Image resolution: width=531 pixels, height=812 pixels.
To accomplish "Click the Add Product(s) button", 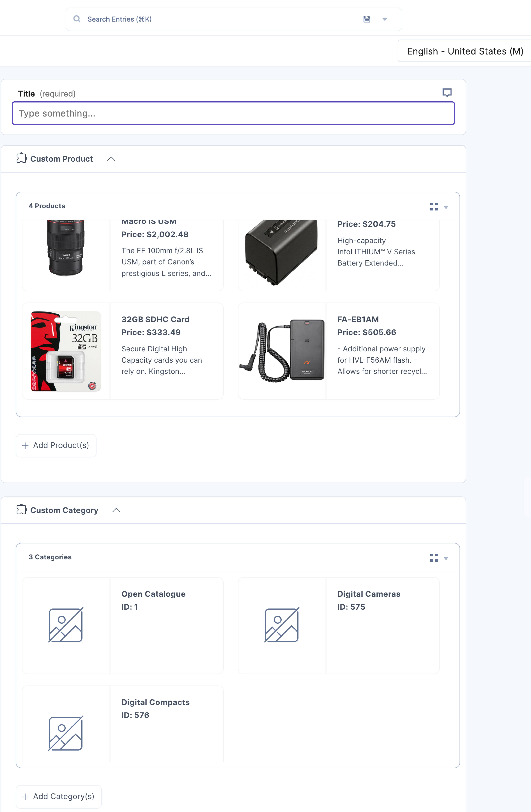I will pyautogui.click(x=56, y=446).
